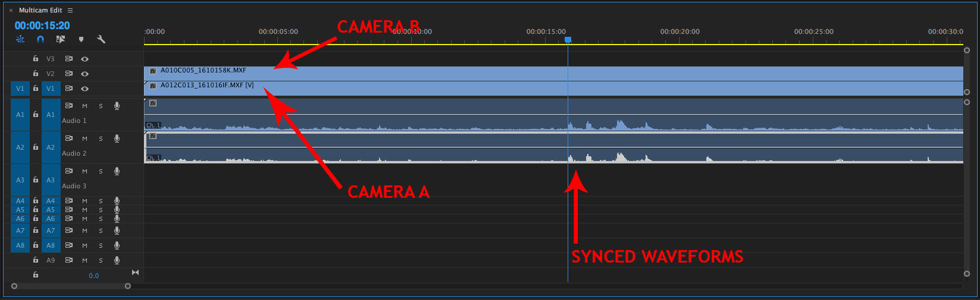Image resolution: width=980 pixels, height=300 pixels.
Task: Hide track V1 output with eye icon
Action: pyautogui.click(x=84, y=89)
